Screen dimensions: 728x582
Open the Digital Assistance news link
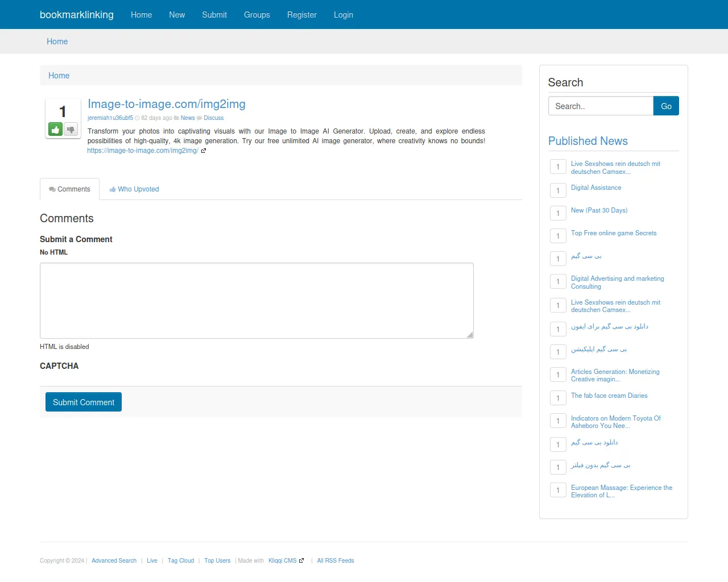[596, 188]
